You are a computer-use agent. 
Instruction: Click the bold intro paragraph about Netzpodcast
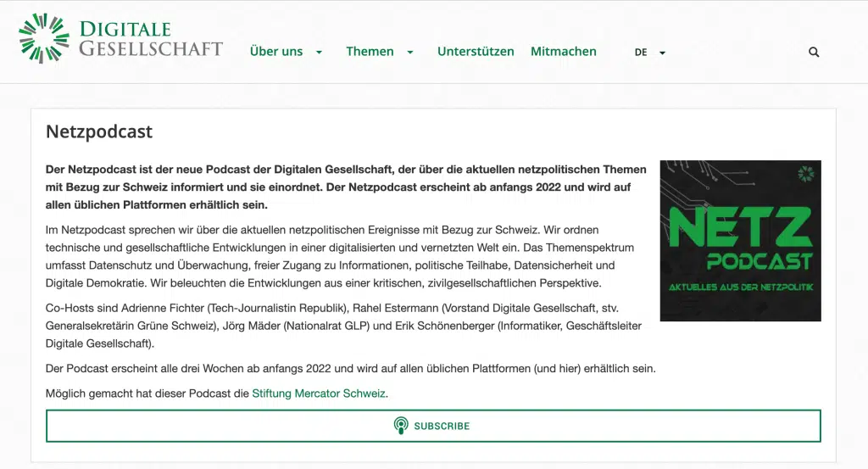click(346, 187)
